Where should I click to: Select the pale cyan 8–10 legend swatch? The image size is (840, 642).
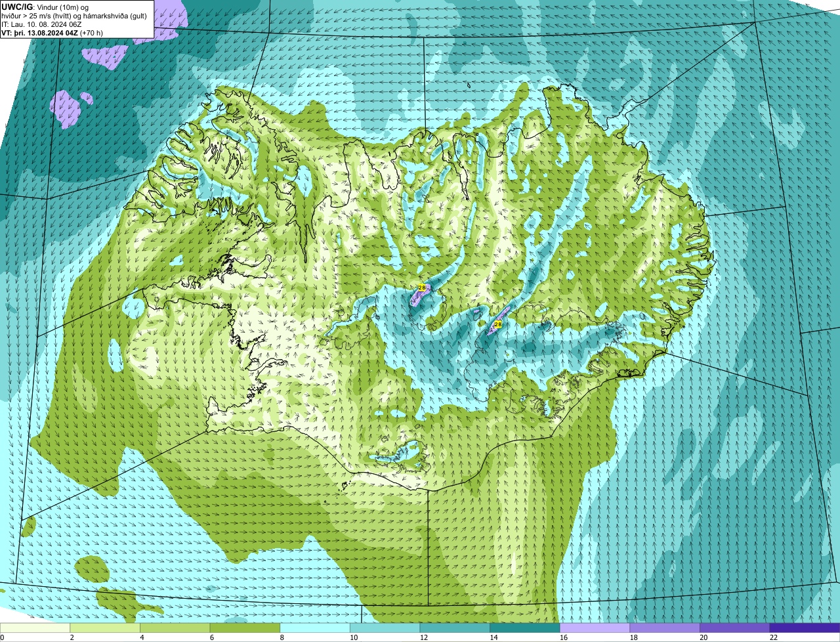(315, 628)
